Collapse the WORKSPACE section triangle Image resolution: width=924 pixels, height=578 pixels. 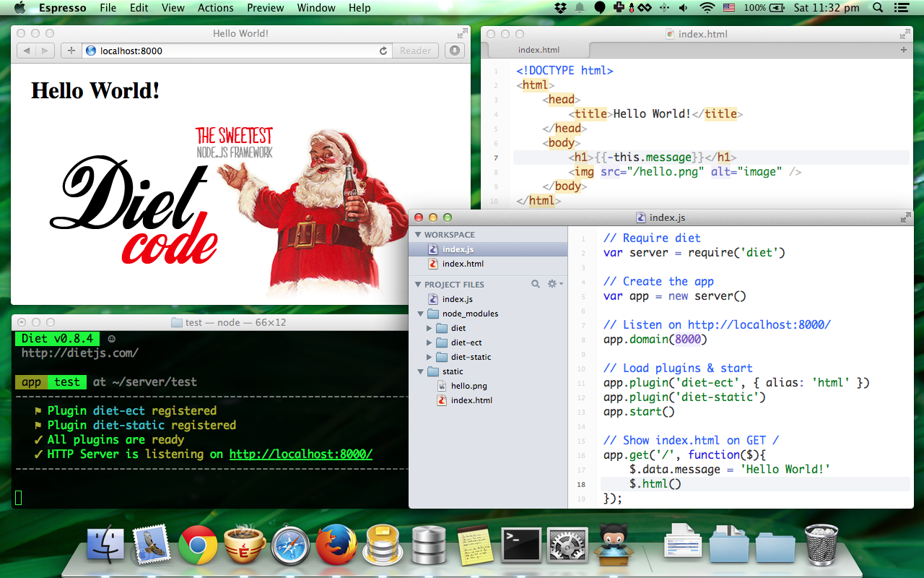pos(417,235)
